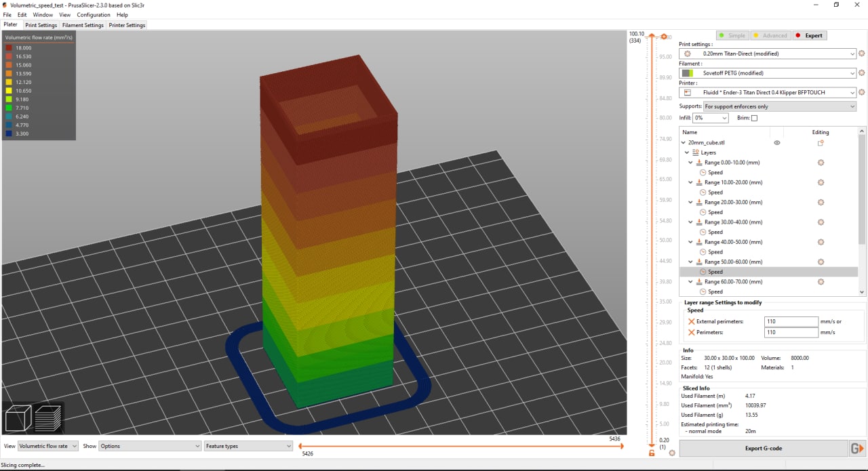Open the Help menu
This screenshot has width=868, height=471.
coord(122,14)
